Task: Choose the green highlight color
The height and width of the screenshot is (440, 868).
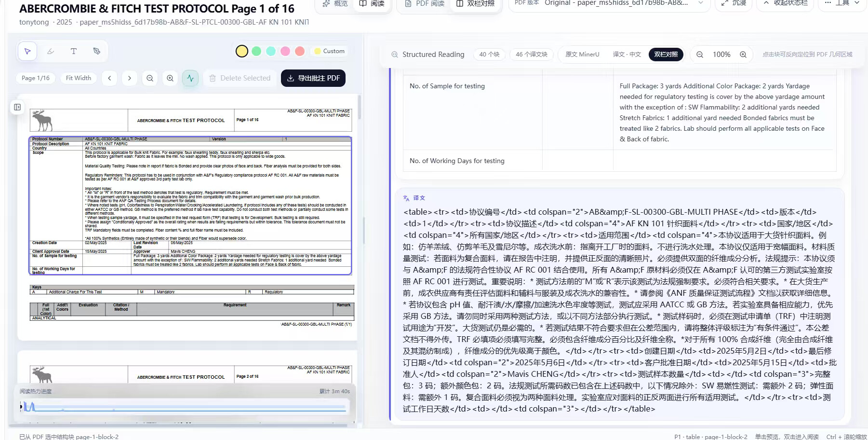Action: click(x=256, y=51)
